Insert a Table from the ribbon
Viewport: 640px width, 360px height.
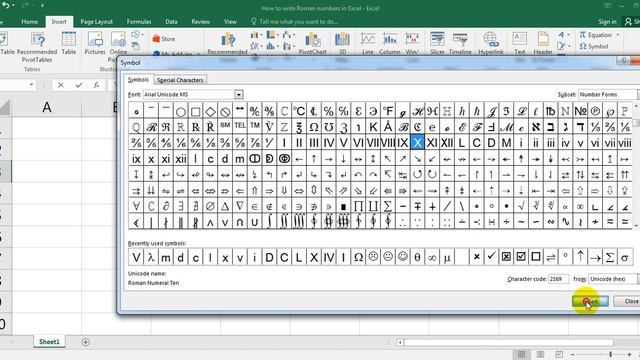(x=69, y=43)
